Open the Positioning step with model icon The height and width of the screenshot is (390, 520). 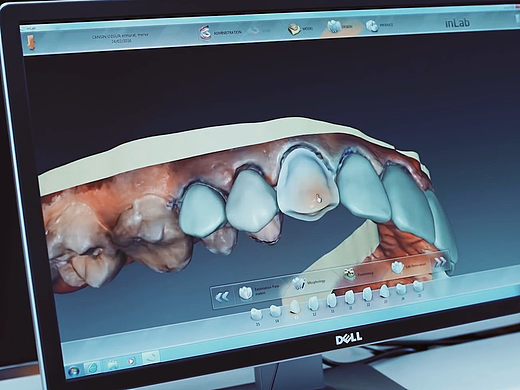(x=359, y=273)
